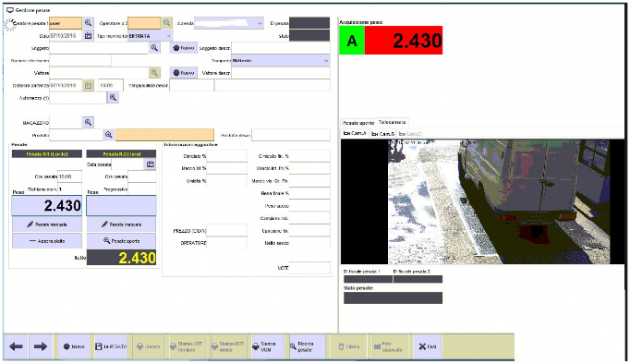
Task: Open the Prodotto lookup magnifier
Action: click(108, 135)
